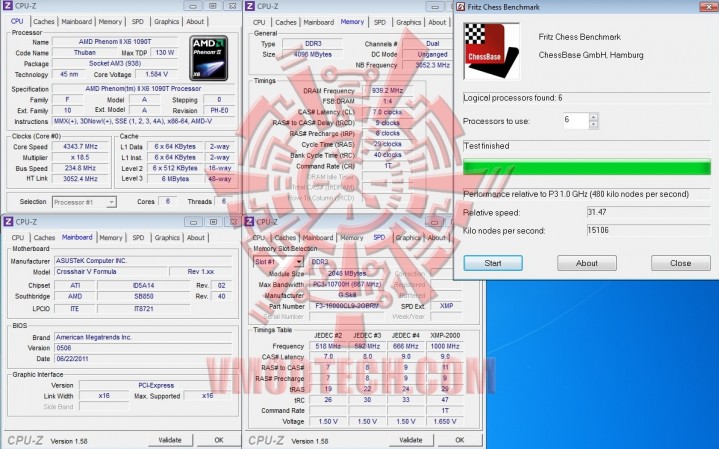Click OK in the Mainboard CPU-Z window
Viewport: 719px width, 449px height.
(x=219, y=440)
